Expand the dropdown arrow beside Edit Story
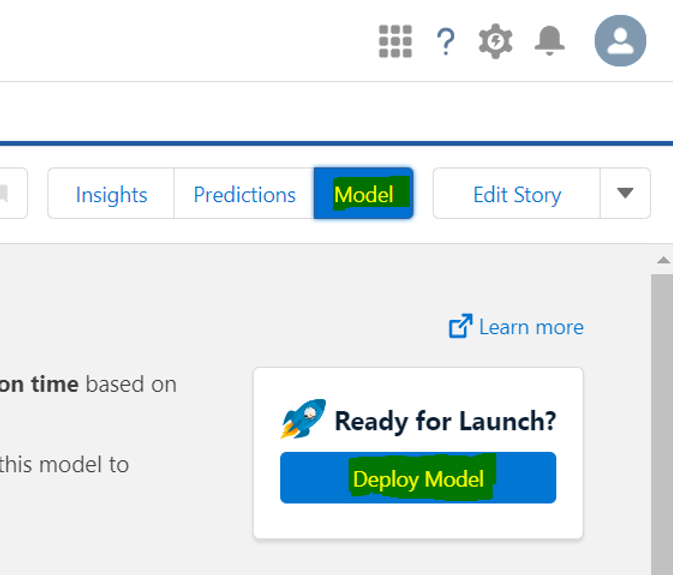 [x=625, y=194]
